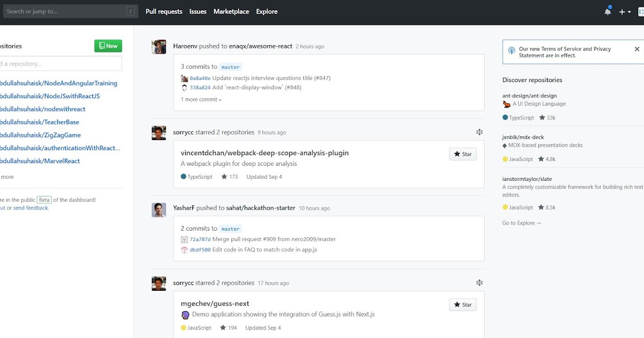The image size is (644, 338).
Task: Click the emoji icon beside commit dbdf500
Action: pos(184,249)
